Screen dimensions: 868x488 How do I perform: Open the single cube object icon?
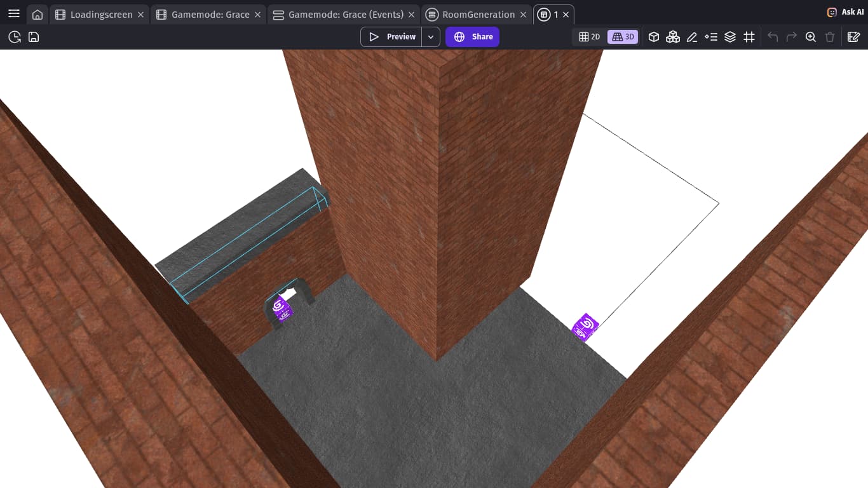pyautogui.click(x=654, y=37)
